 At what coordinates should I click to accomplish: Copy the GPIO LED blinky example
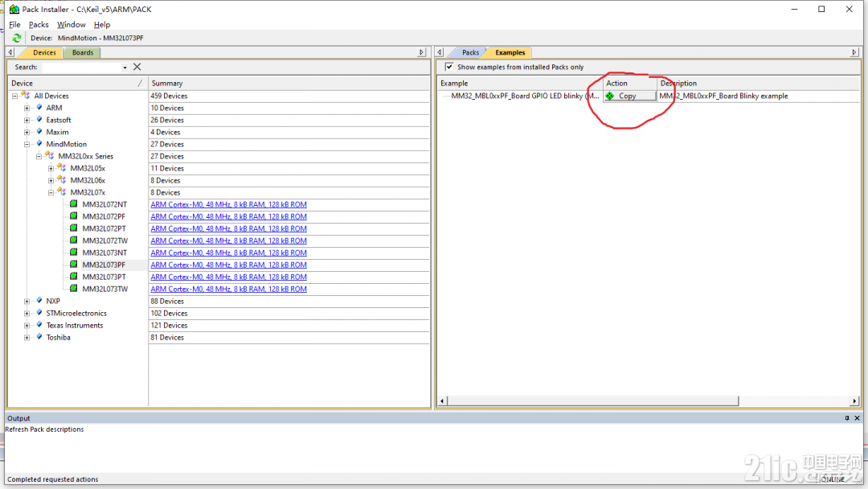click(x=630, y=96)
